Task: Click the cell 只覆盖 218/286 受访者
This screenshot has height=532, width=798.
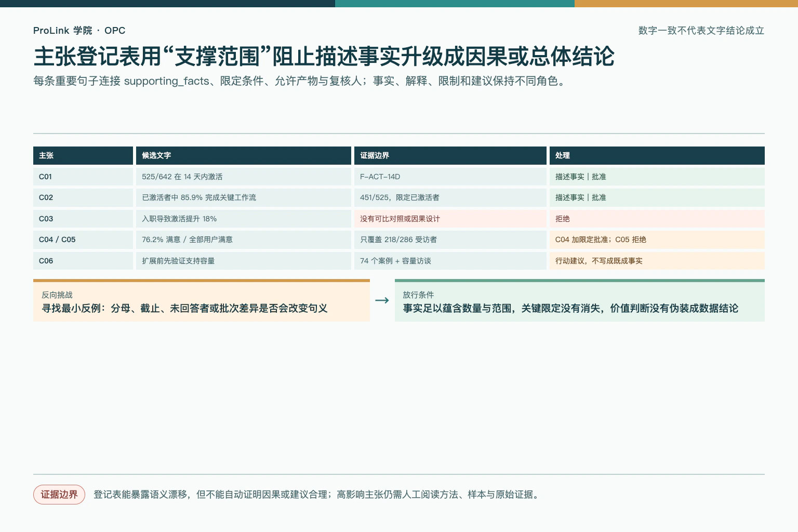Action: [450, 240]
